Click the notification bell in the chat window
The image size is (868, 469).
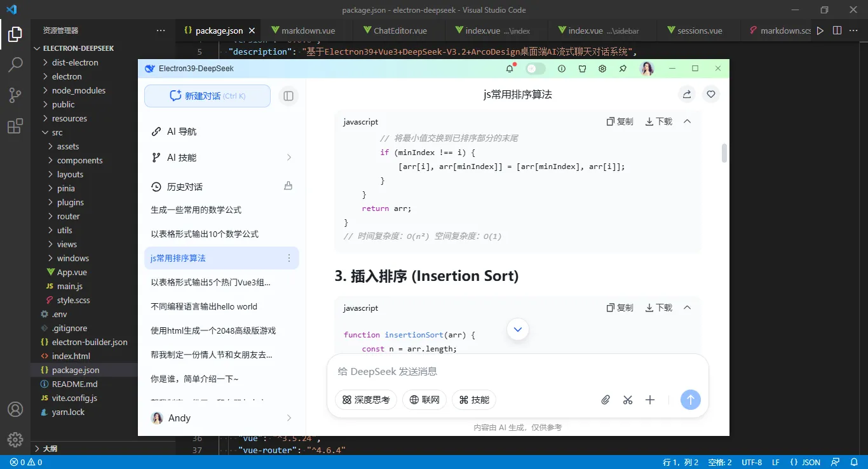pos(509,68)
